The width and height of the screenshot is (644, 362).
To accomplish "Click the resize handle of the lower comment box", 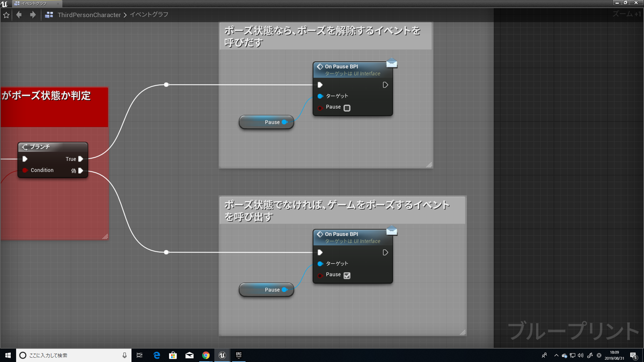I will [x=463, y=333].
